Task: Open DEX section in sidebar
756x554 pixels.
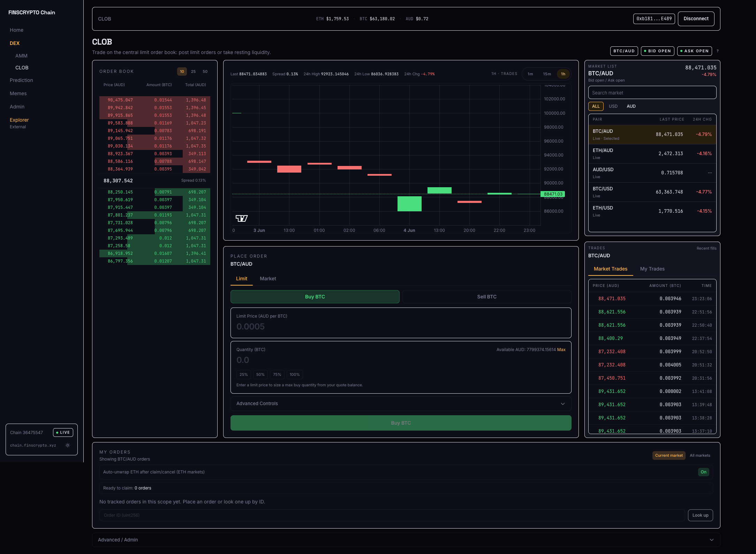Action: pos(15,43)
